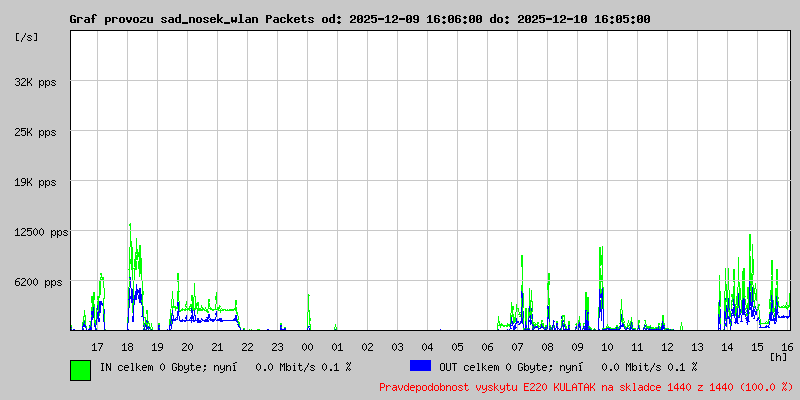Screen dimensions: 800x400
Task: Click the '01' hour axis label
Action: click(337, 347)
